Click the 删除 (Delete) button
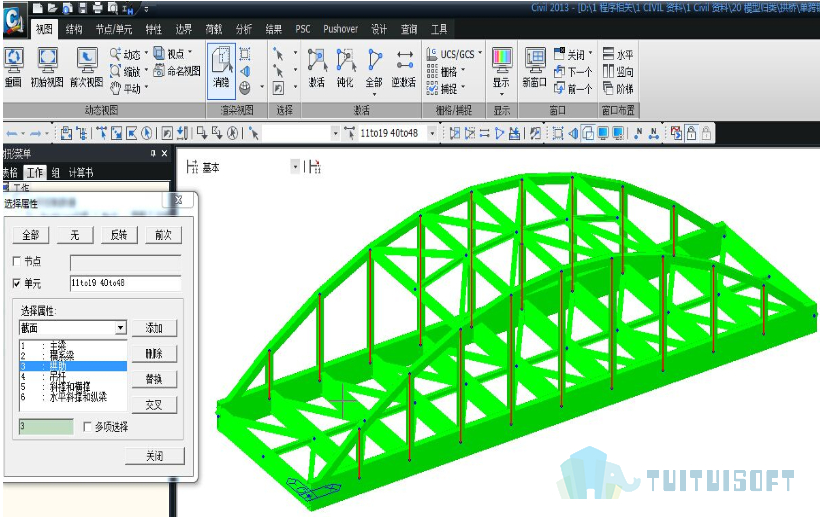This screenshot has height=517, width=820. coord(154,354)
